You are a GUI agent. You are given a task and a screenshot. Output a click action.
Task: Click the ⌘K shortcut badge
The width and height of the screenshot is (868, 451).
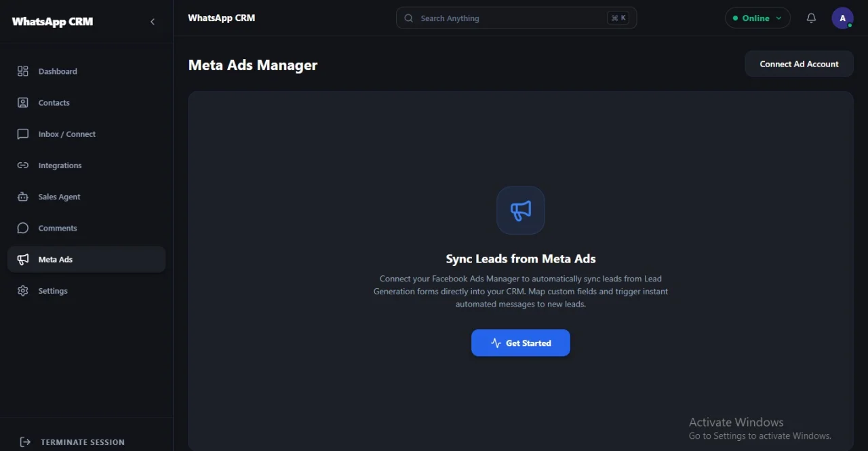click(618, 18)
